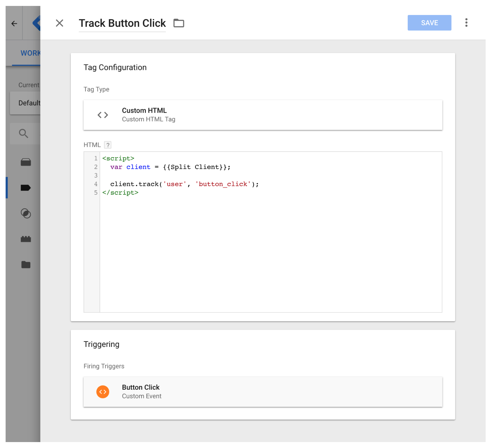Click the Custom HTML tag type card
Screen dimensions: 490x448
(262, 115)
